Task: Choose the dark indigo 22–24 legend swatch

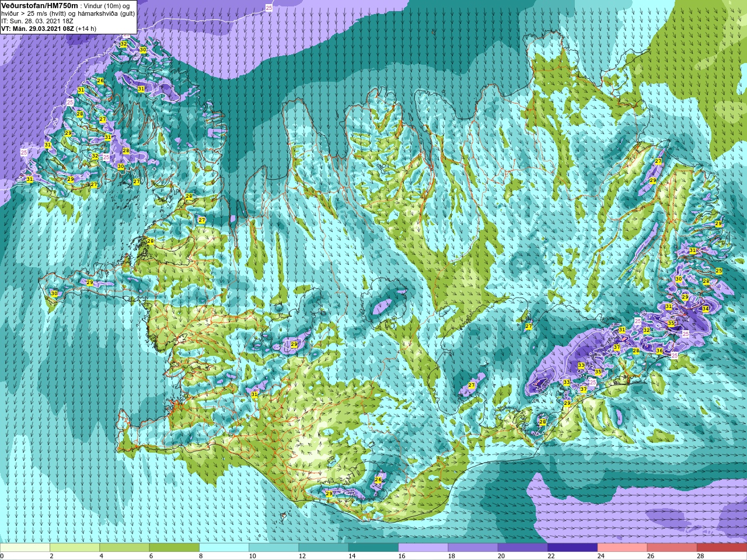Action: (573, 547)
